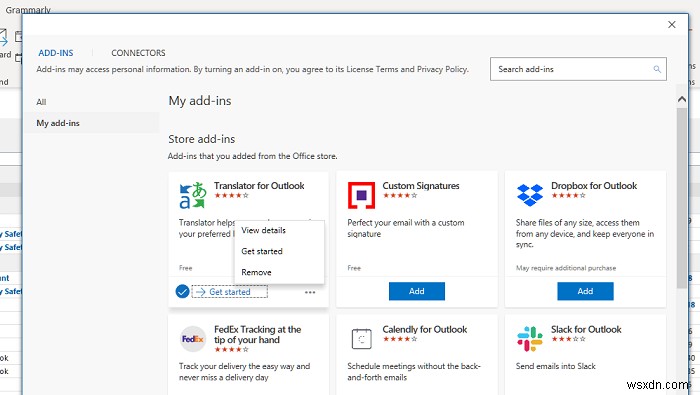Click the Dropbox for Outlook logo

coord(530,195)
